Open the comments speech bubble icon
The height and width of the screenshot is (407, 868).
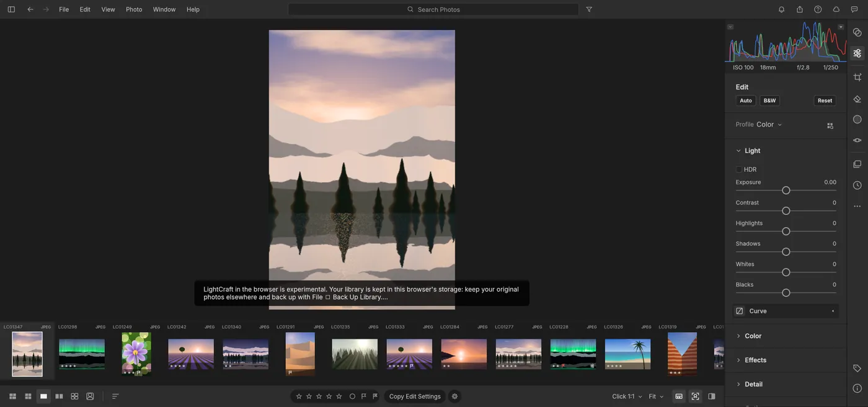854,9
